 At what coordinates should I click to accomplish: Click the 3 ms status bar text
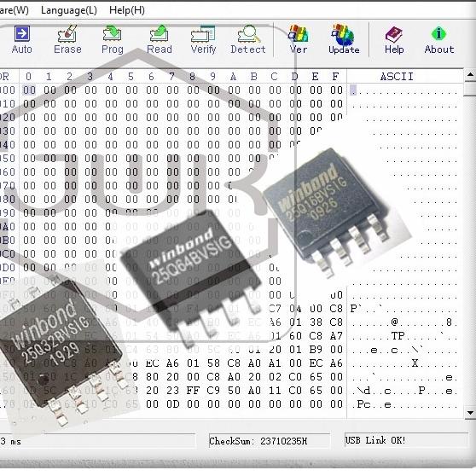click(10, 441)
